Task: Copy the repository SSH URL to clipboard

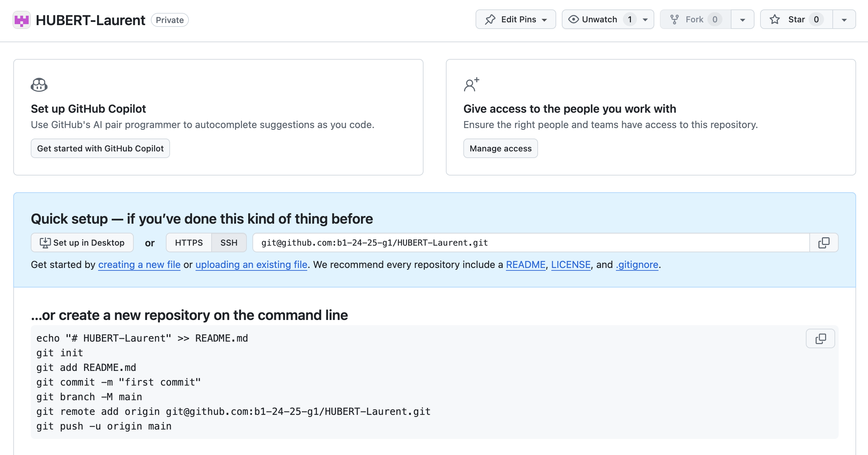Action: tap(824, 243)
